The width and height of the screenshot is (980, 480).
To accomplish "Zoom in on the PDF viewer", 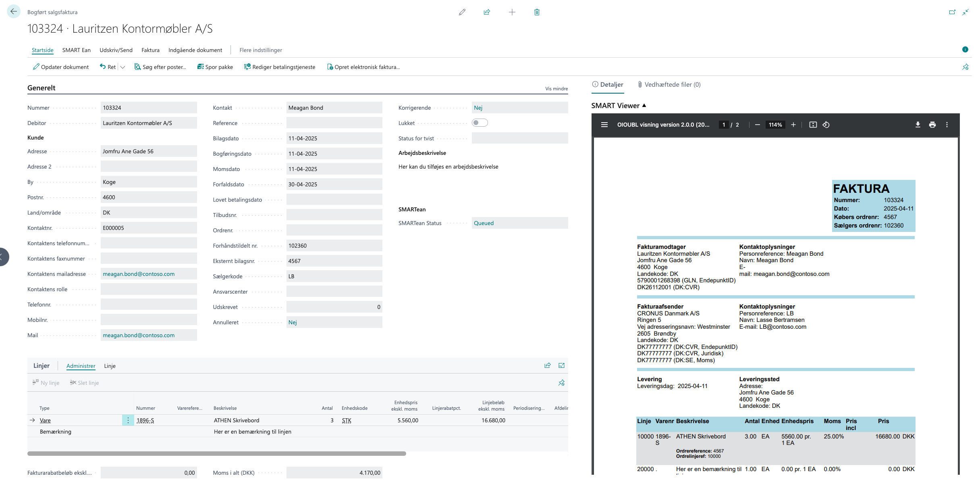I will (x=793, y=125).
